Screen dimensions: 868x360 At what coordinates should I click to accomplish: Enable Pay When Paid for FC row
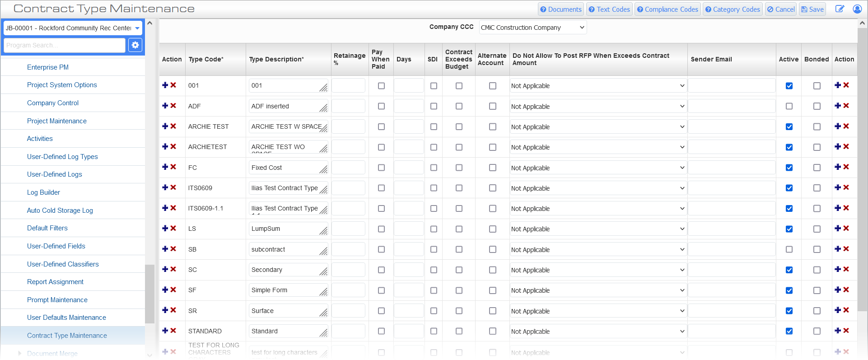point(381,168)
